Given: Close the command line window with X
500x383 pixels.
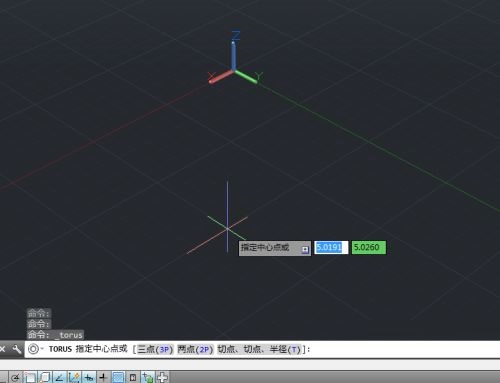Looking at the screenshot, I should click(x=3, y=349).
